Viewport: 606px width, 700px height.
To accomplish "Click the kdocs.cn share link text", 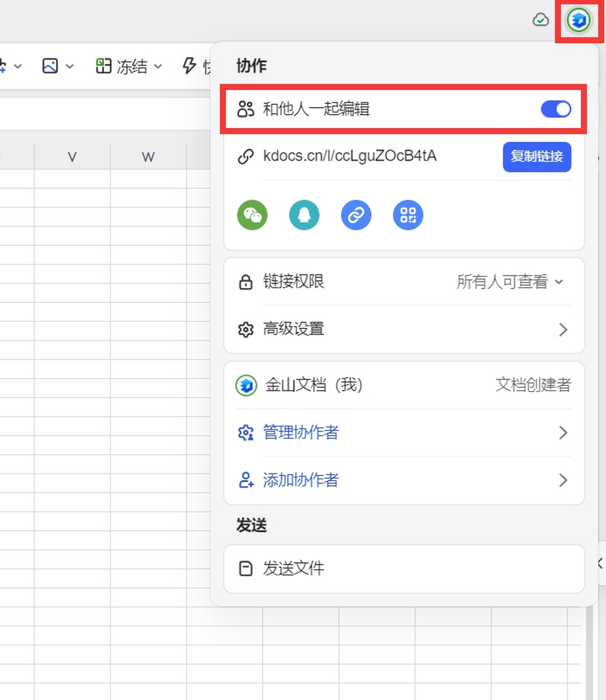I will (349, 156).
